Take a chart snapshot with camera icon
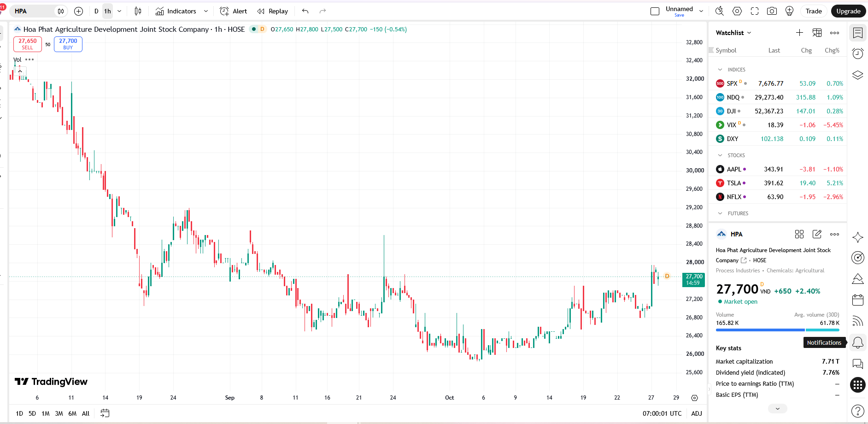868x424 pixels. (772, 11)
